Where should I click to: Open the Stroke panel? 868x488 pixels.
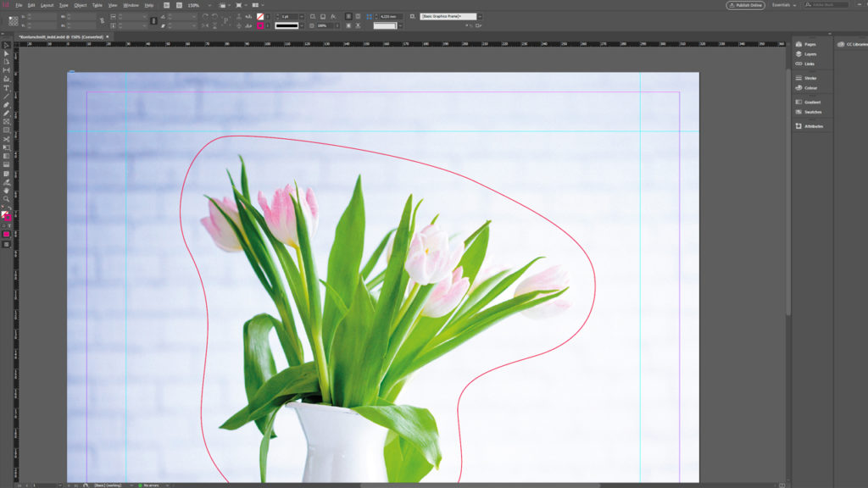(811, 78)
